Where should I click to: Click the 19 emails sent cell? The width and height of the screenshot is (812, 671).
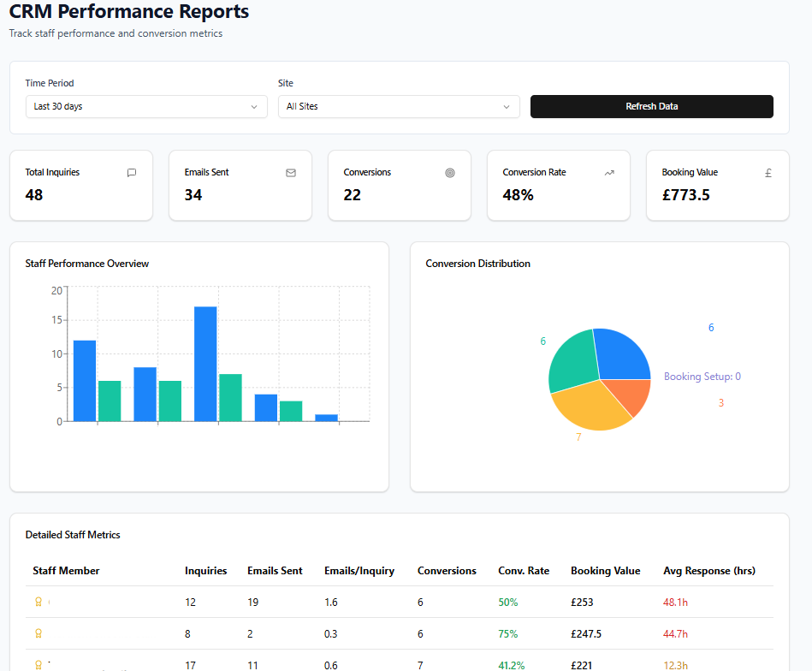(x=252, y=602)
